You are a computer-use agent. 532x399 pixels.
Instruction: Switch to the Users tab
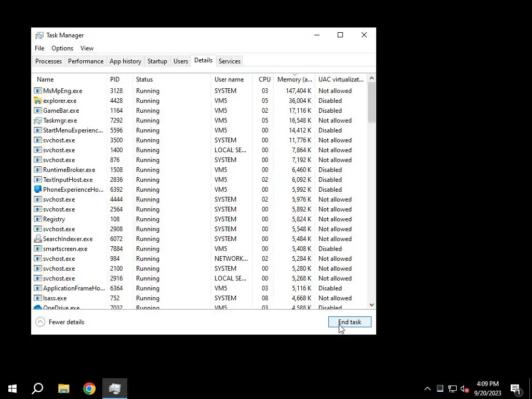pos(180,61)
